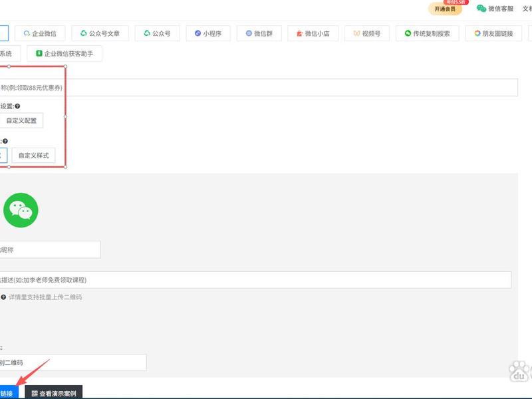Choose the 传统复制搜索 tab

pos(428,33)
